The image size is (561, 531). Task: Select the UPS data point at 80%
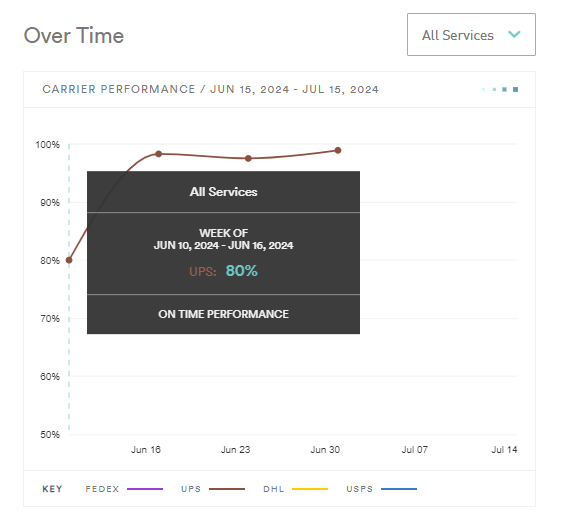[x=69, y=260]
